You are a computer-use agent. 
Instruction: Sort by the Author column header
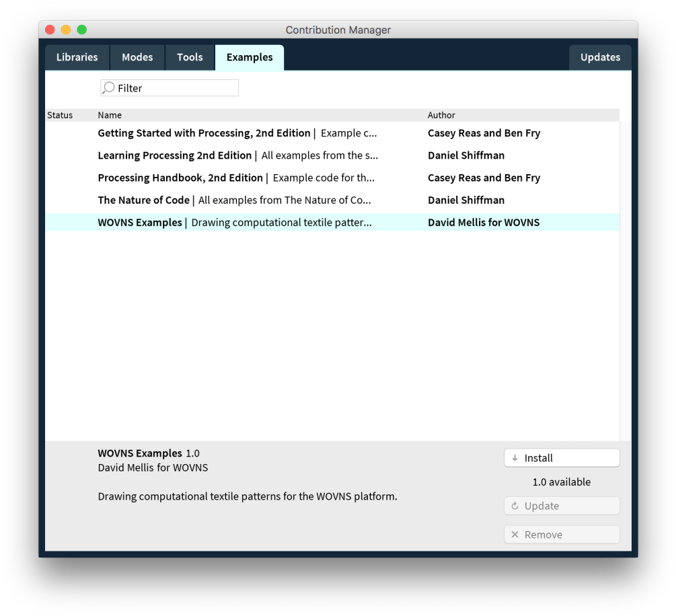pos(441,115)
